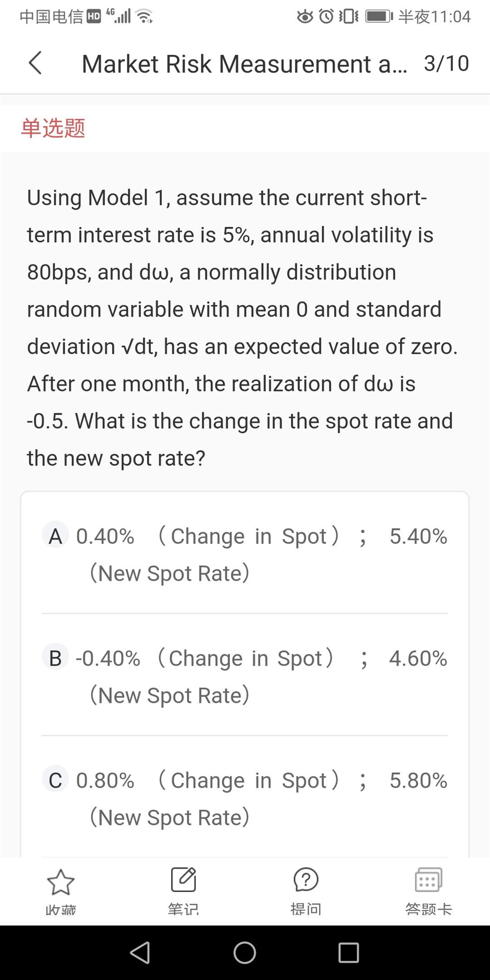490x980 pixels.
Task: Tap the Market Risk Measurement title
Action: pyautogui.click(x=244, y=64)
